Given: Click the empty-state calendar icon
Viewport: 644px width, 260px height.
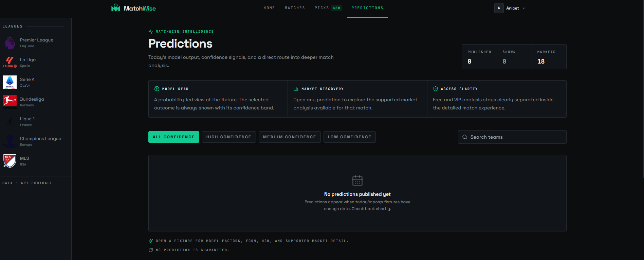Looking at the screenshot, I should pyautogui.click(x=357, y=180).
